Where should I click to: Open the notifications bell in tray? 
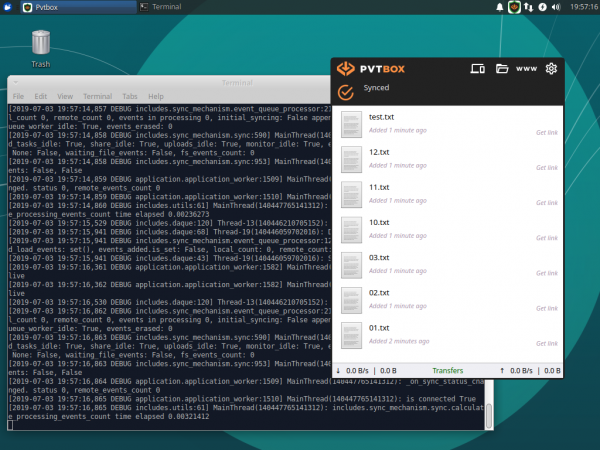click(500, 7)
